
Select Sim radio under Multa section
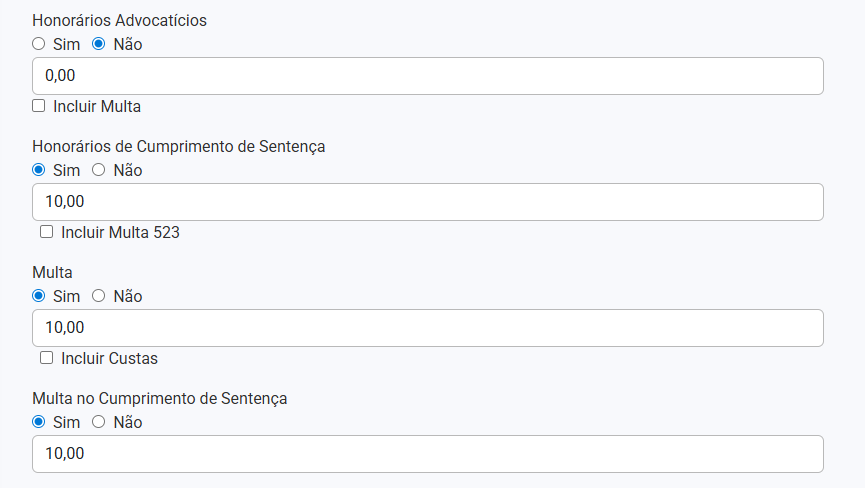click(x=39, y=296)
